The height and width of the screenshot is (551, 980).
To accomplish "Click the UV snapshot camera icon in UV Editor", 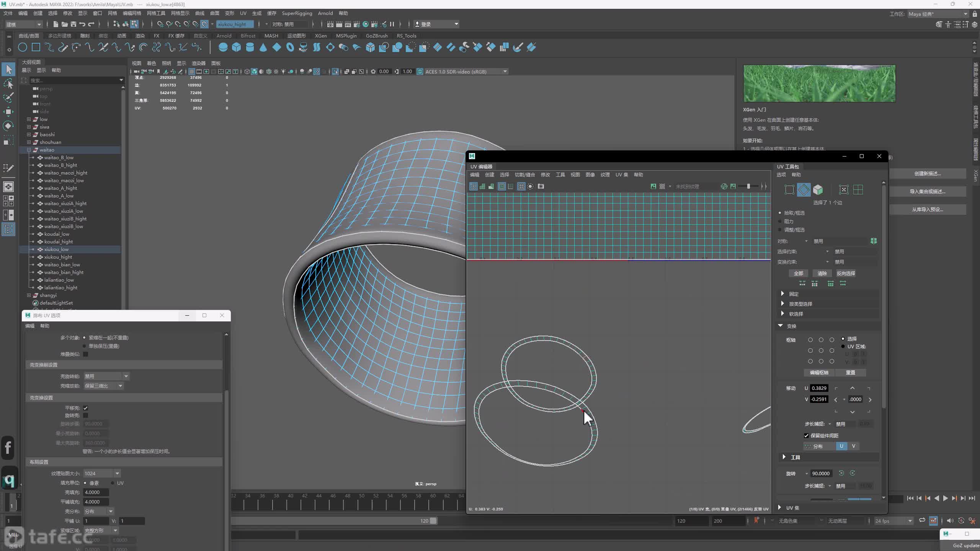I will [541, 186].
